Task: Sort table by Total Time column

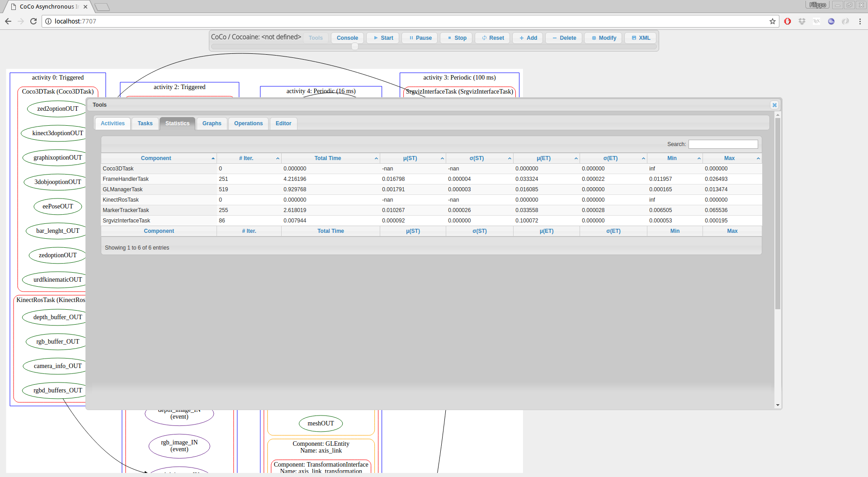Action: (330, 158)
